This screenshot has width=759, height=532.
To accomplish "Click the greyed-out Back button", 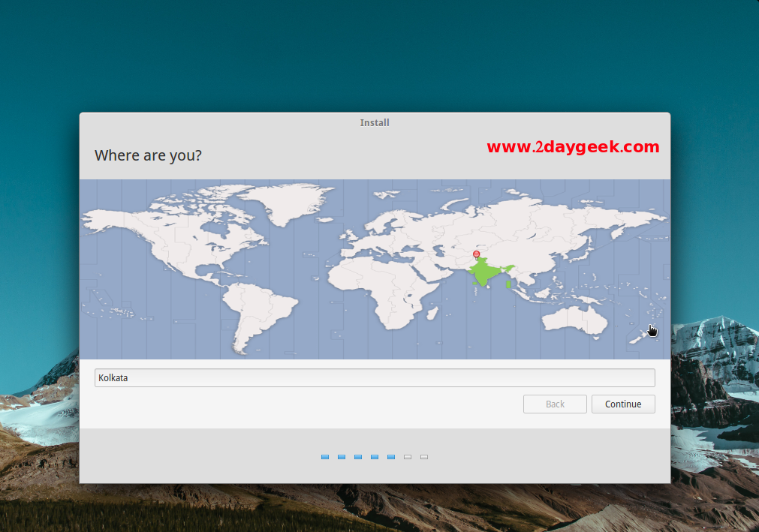I will 555,404.
